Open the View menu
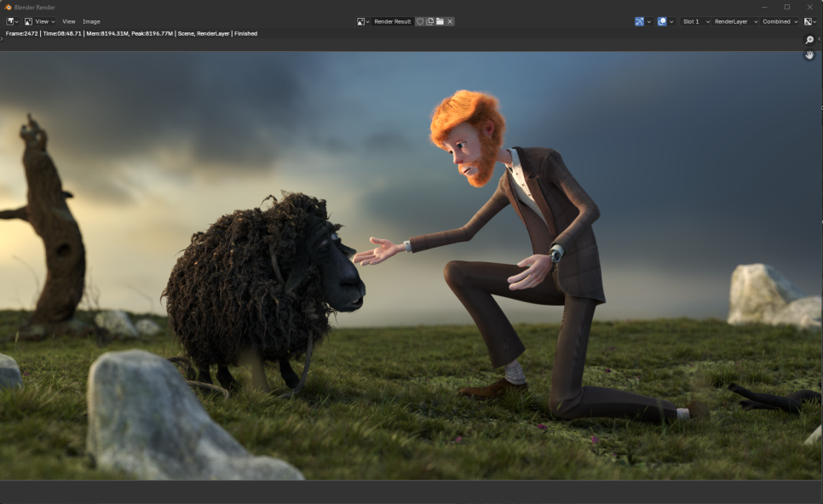Viewport: 823px width, 504px height. pos(69,21)
